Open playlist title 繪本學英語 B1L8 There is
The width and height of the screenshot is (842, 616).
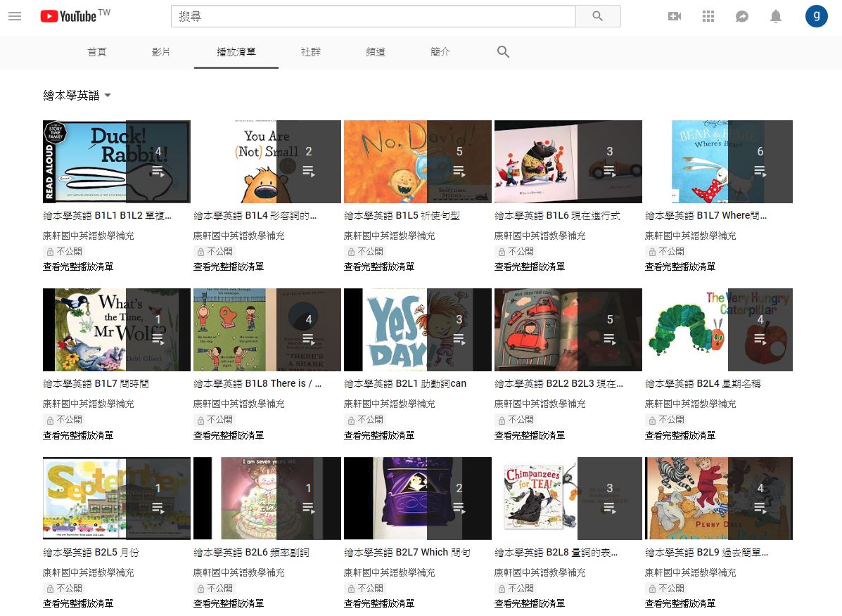[257, 384]
